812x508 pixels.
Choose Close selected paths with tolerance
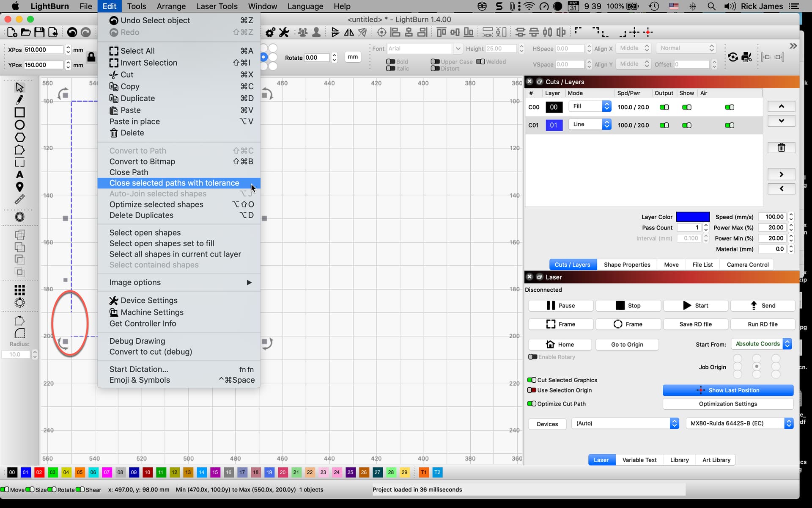tap(174, 183)
